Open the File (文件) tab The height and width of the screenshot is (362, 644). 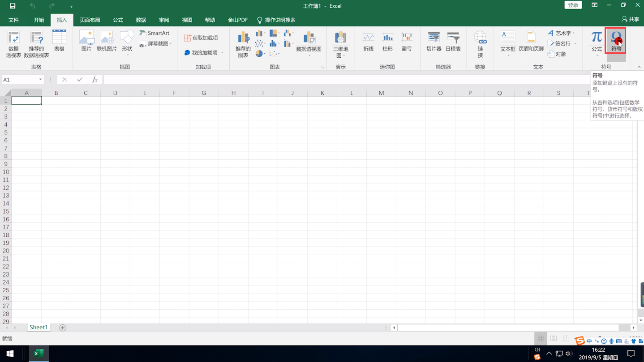[x=13, y=20]
